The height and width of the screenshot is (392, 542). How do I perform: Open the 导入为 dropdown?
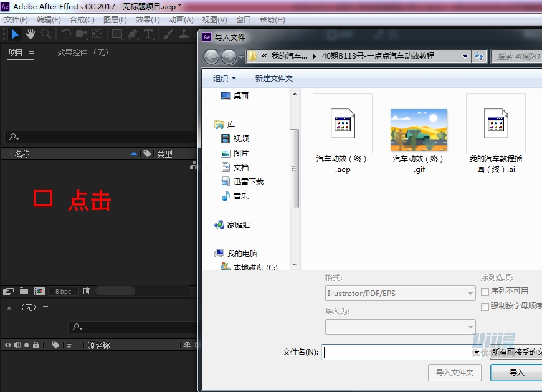coord(399,327)
